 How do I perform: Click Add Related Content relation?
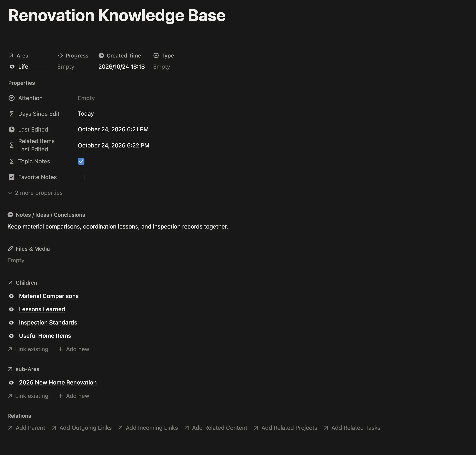pos(216,428)
